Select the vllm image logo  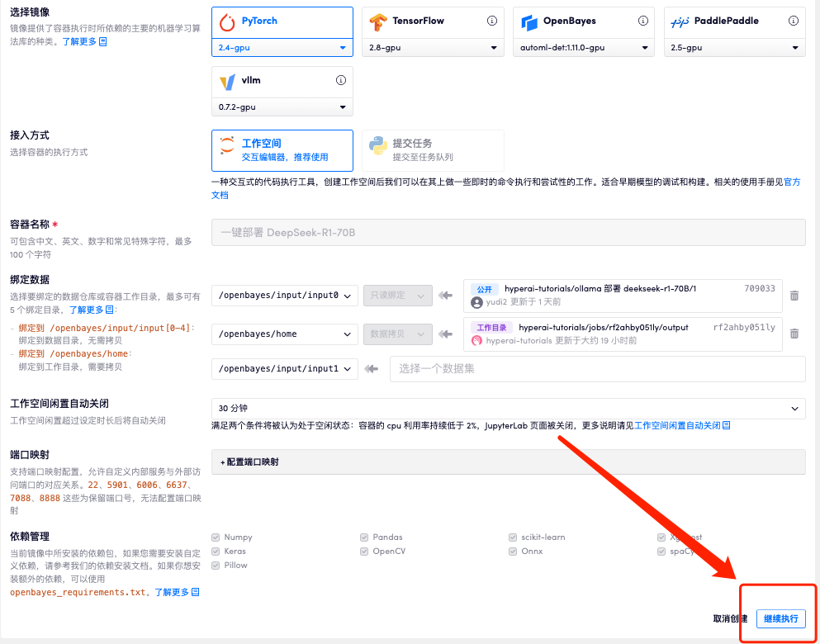coord(227,81)
